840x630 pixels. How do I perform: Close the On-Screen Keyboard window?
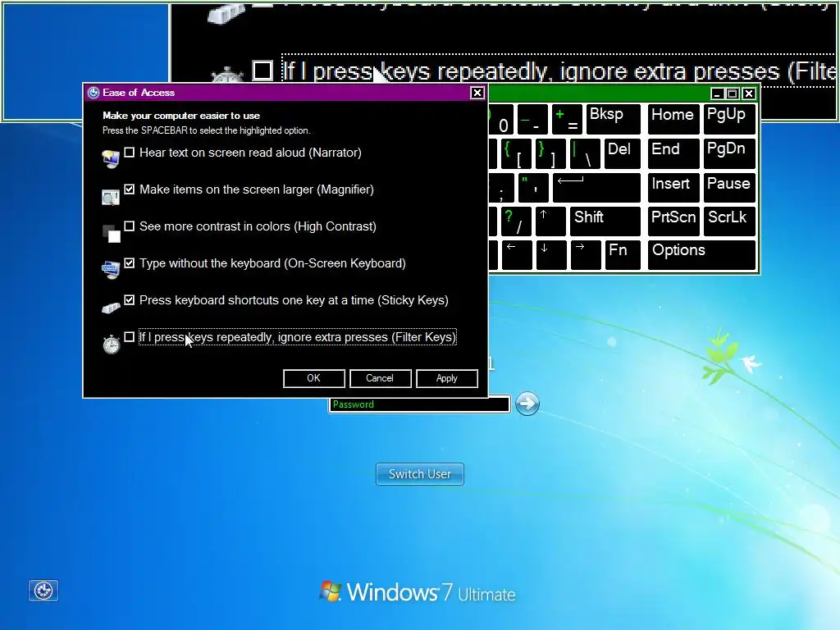749,94
